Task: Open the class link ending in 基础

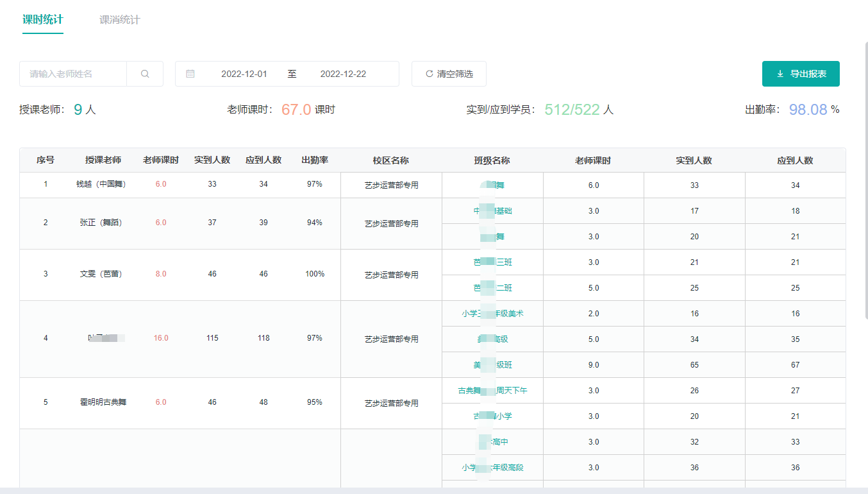Action: [492, 210]
